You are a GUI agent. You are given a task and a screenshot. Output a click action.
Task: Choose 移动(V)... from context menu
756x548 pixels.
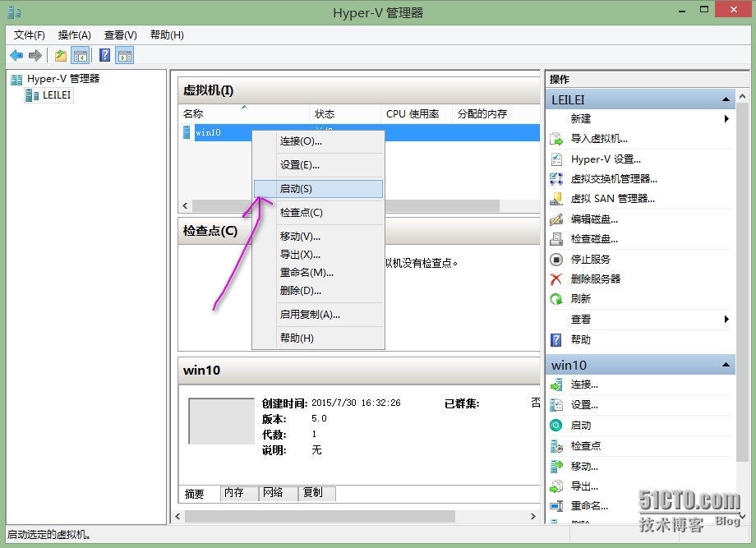(x=318, y=236)
